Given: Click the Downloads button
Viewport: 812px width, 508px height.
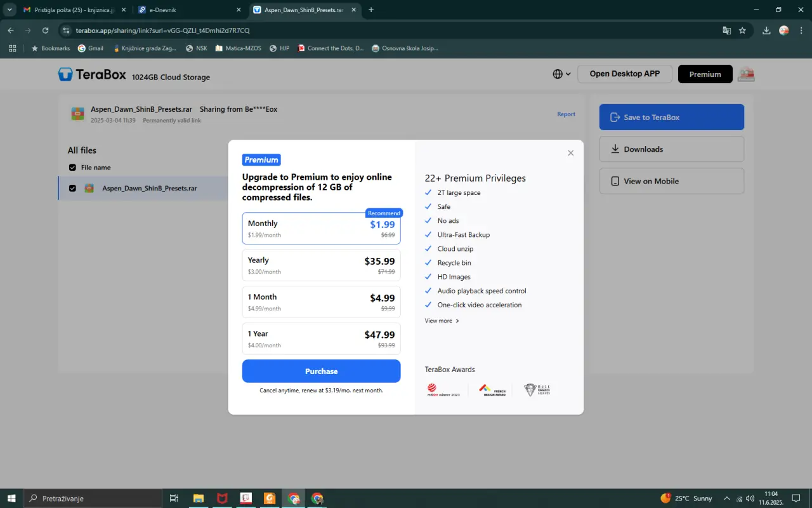Looking at the screenshot, I should (x=671, y=149).
